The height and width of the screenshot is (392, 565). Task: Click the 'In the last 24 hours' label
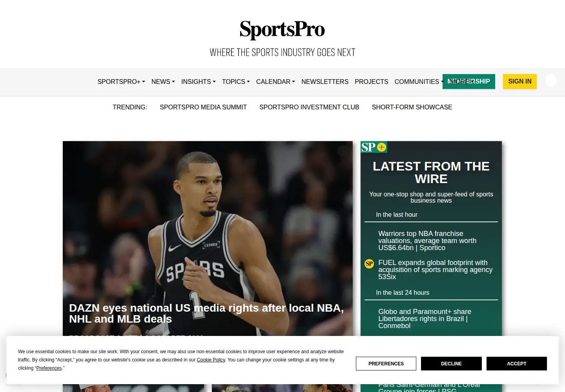pos(403,293)
